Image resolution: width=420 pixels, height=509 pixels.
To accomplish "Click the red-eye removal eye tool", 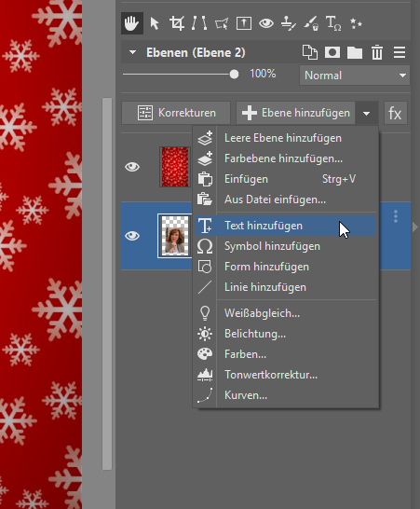I will (x=266, y=23).
